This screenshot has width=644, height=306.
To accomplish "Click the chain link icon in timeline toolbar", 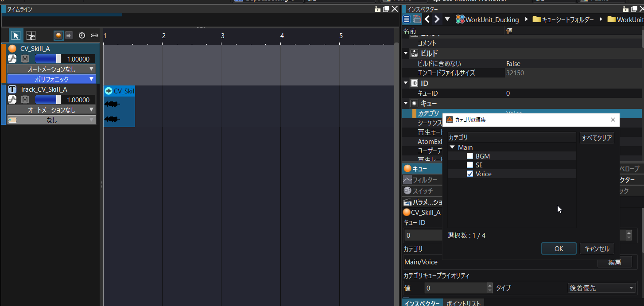I will tap(94, 35).
